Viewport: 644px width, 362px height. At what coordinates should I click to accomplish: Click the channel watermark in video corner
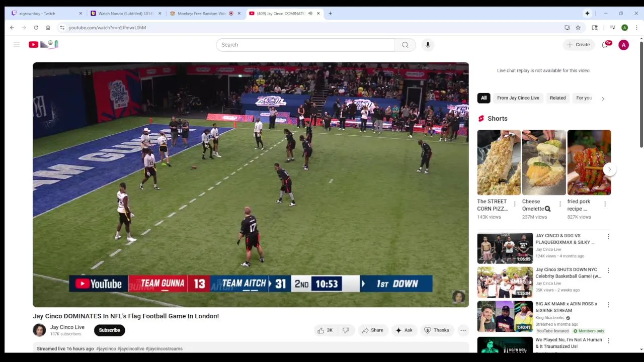tap(458, 297)
